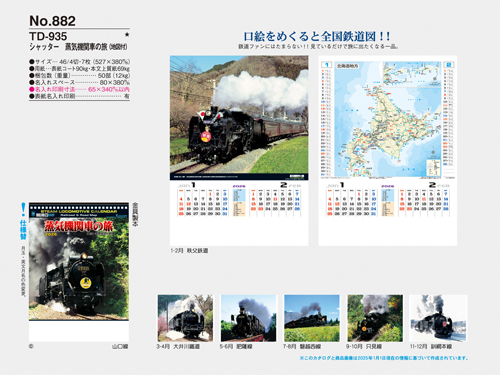The height and width of the screenshot is (375, 500).
Task: Click the © symbol below the cover image
Action: click(x=31, y=346)
